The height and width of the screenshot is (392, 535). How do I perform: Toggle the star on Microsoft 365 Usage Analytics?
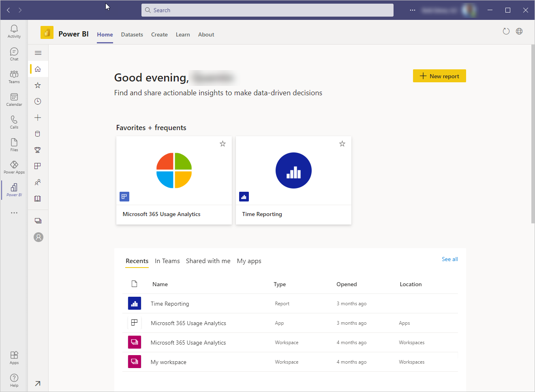pos(222,144)
